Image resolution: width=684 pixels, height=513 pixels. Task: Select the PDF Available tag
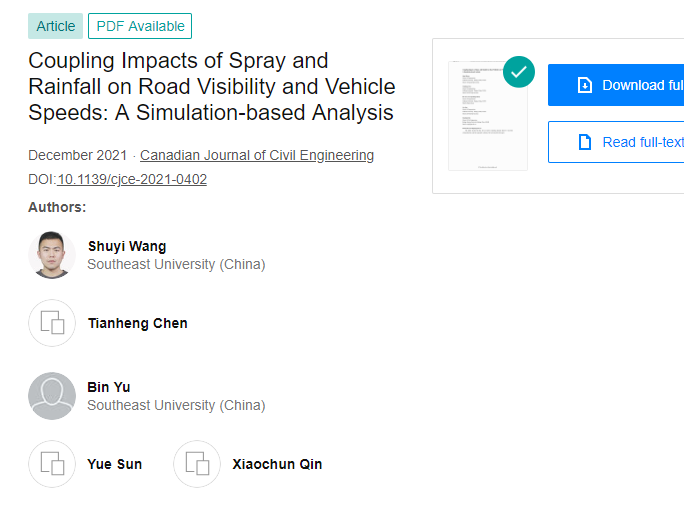pyautogui.click(x=140, y=26)
